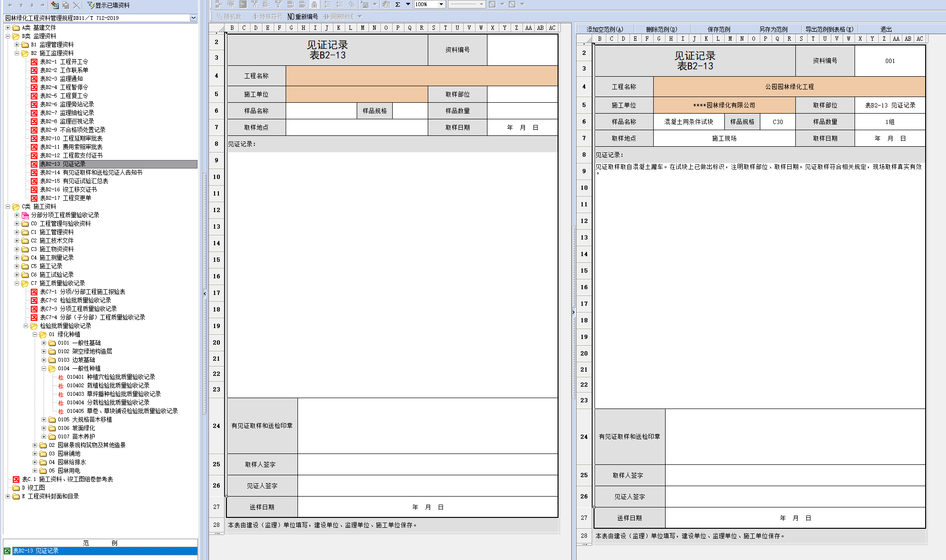Click the move-up arrow in tree toolbar
946x560 pixels.
[x=21, y=5]
